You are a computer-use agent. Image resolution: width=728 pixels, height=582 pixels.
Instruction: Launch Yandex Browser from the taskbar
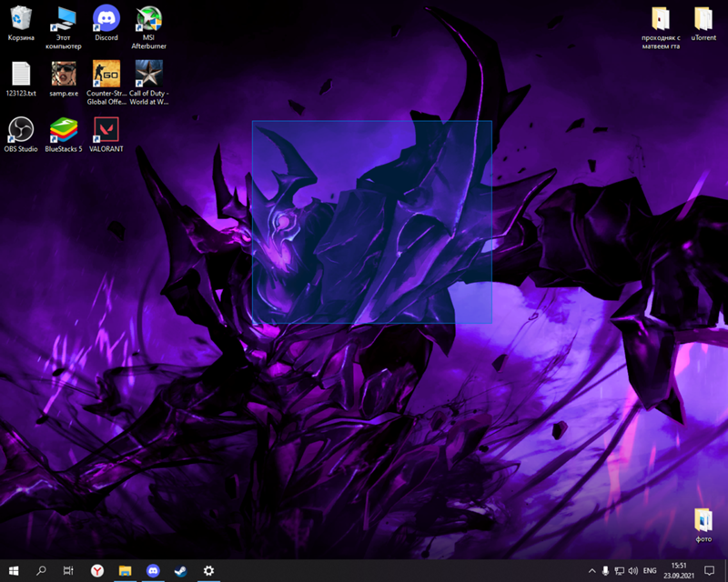97,570
